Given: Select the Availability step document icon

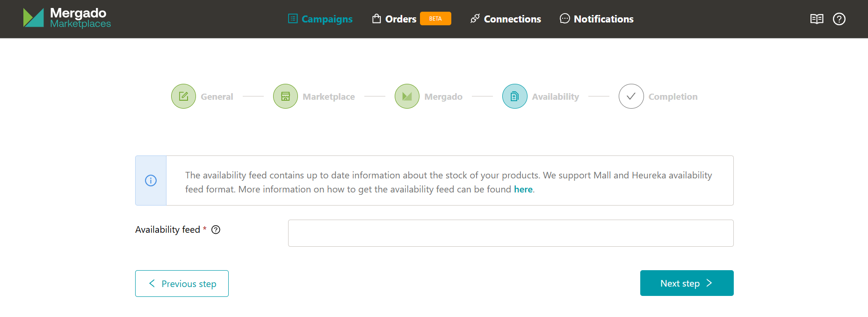Looking at the screenshot, I should point(514,96).
